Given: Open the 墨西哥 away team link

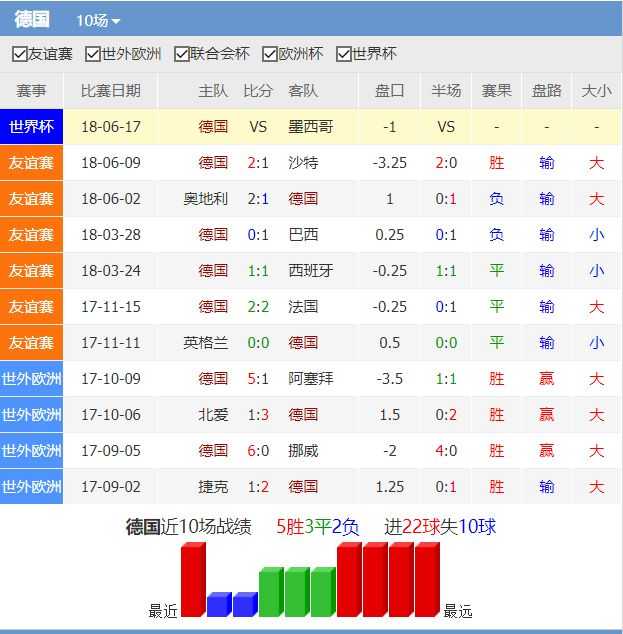Looking at the screenshot, I should tap(310, 127).
